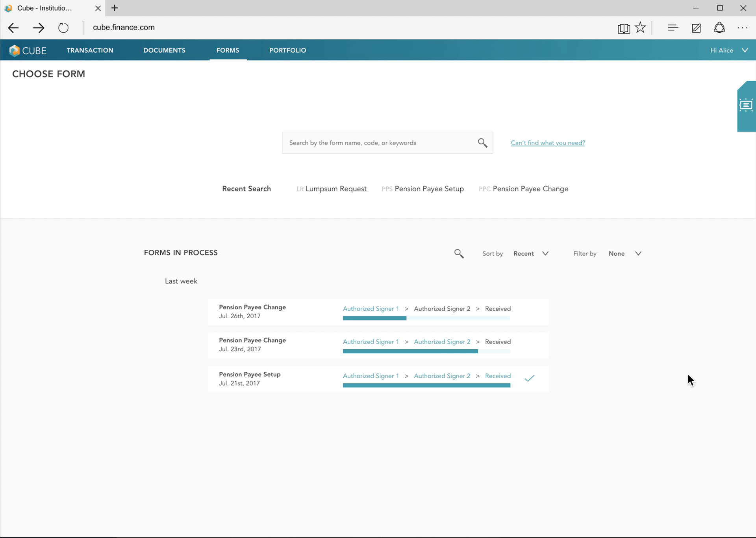The height and width of the screenshot is (538, 756).
Task: Click the Cube browser tab title
Action: click(44, 8)
